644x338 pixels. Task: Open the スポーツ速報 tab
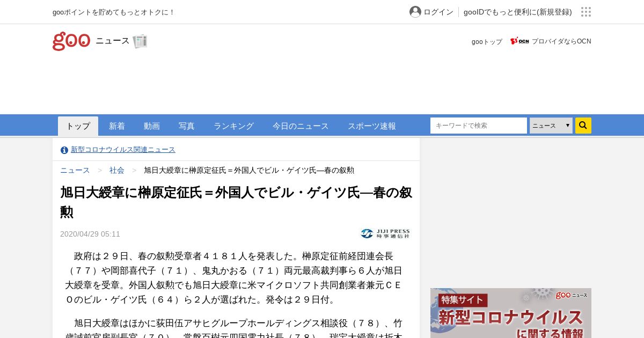click(372, 126)
